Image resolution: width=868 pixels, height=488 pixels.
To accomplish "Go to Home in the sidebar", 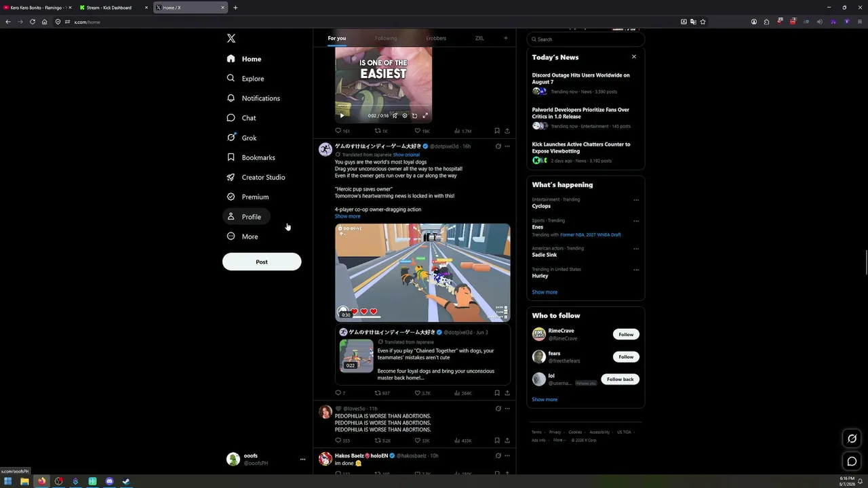I will 244,59.
